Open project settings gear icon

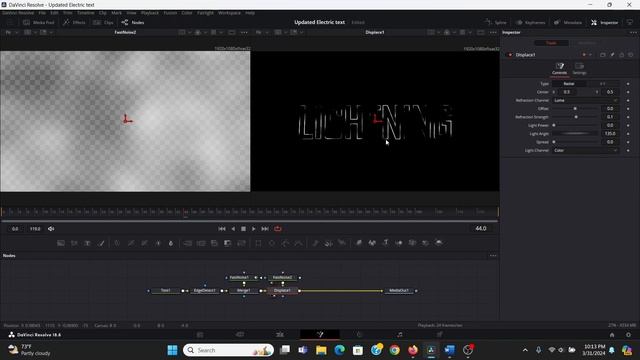pos(629,335)
